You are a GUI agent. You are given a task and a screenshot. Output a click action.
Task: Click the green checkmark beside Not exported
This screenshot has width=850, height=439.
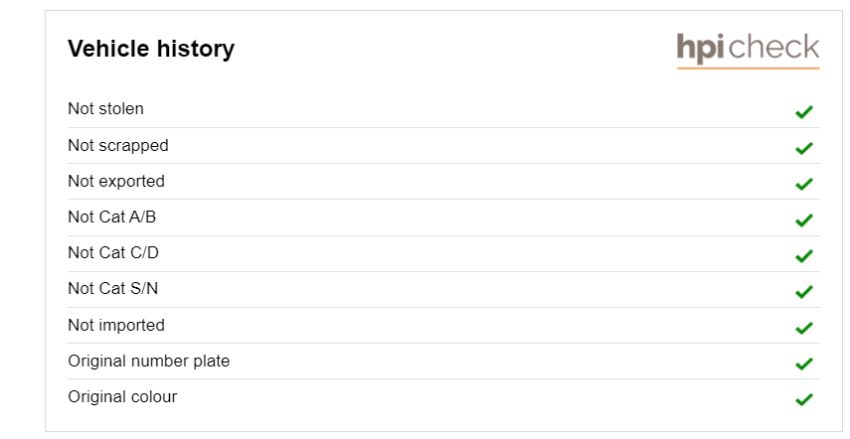pos(804,184)
